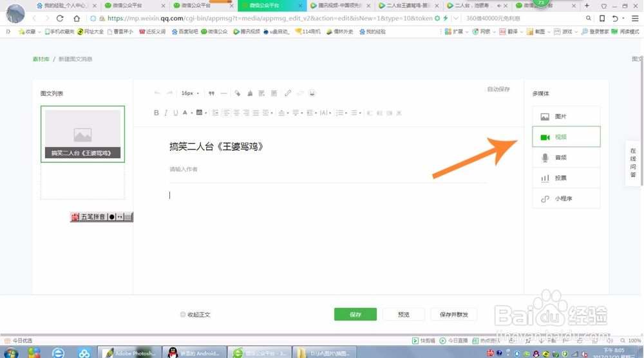Collapse body with 收起正文 toggle
Image resolution: width=644 pixels, height=358 pixels.
195,314
